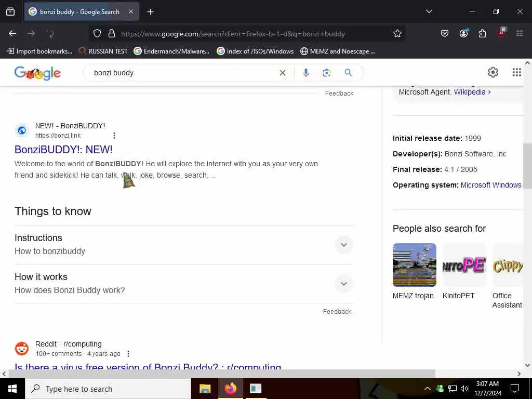
Task: Bookmark this page with the star
Action: tap(397, 33)
